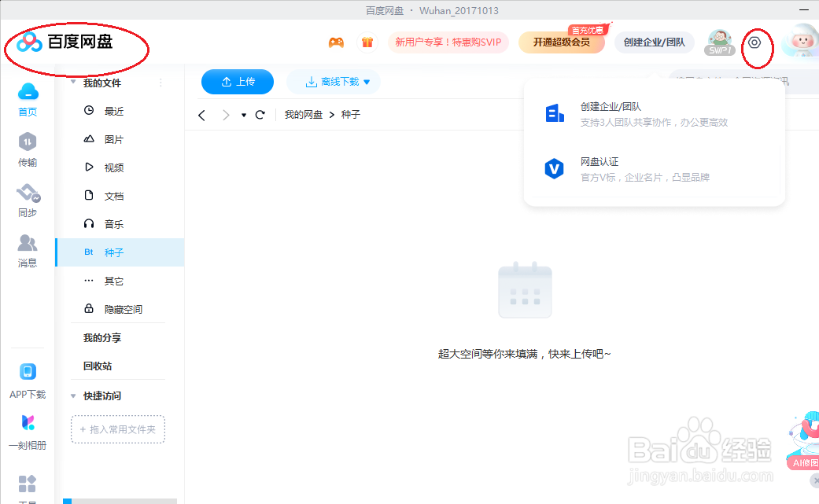Click the storage usage progress bar
The image size is (819, 504).
click(x=120, y=501)
